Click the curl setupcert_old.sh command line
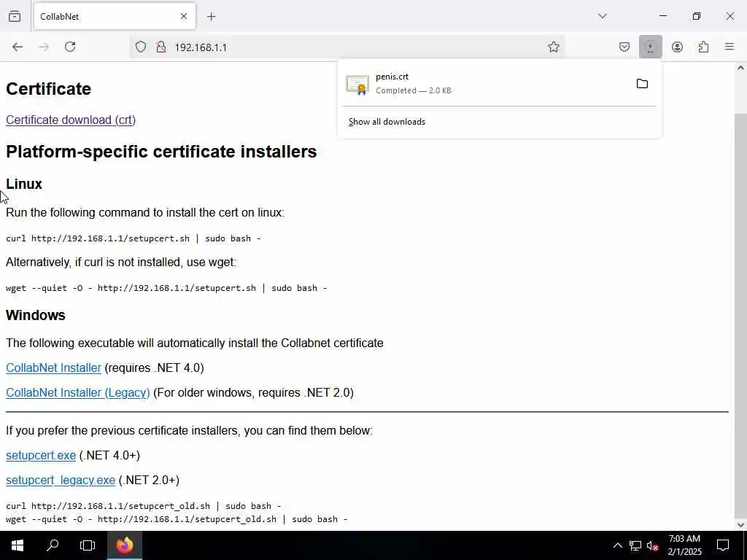The height and width of the screenshot is (560, 747). [144, 506]
